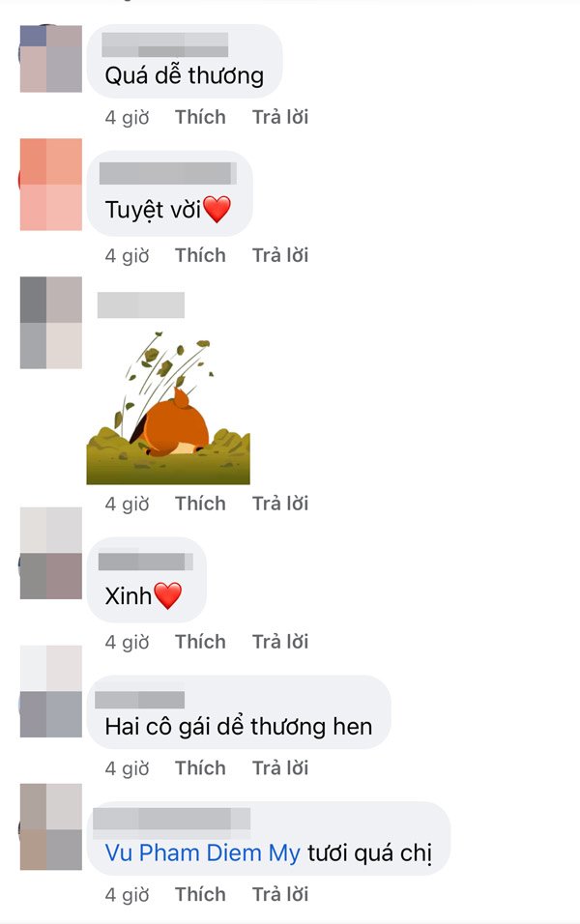
Task: Click Thích under the "Tuyệt vời" comment
Action: [x=200, y=256]
